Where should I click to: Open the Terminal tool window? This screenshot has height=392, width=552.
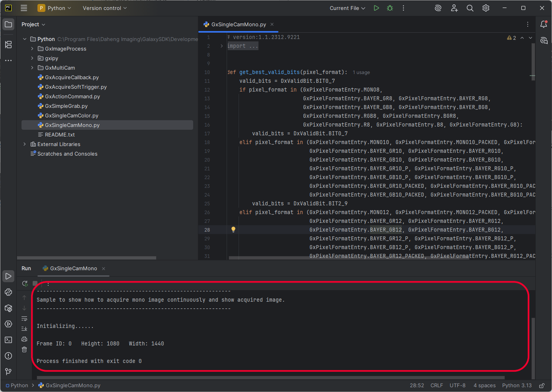(x=8, y=340)
